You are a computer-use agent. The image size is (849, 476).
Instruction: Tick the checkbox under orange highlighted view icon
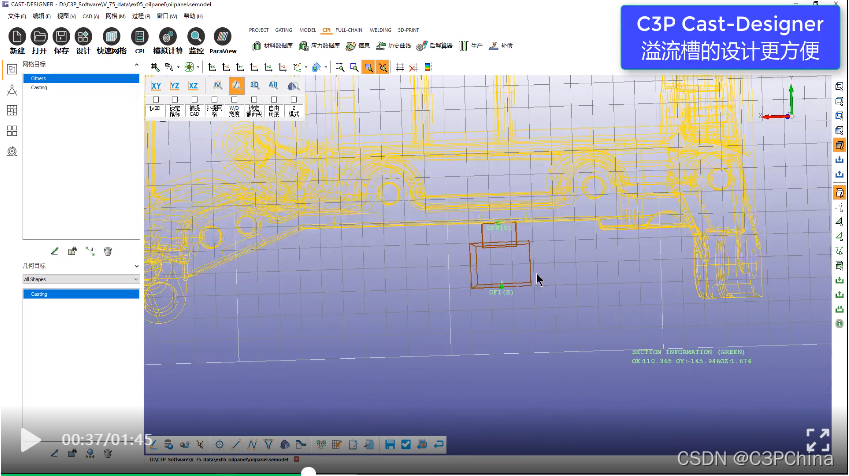pos(234,100)
